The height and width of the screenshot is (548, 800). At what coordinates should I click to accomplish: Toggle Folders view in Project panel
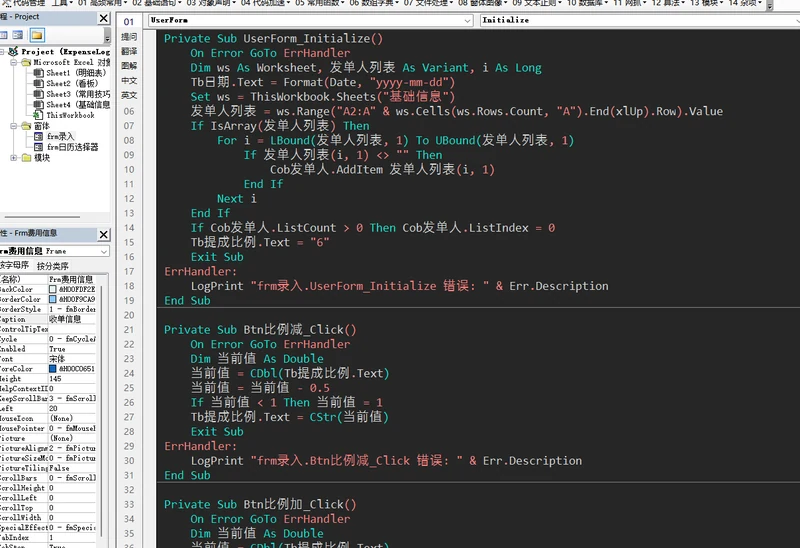[x=37, y=35]
